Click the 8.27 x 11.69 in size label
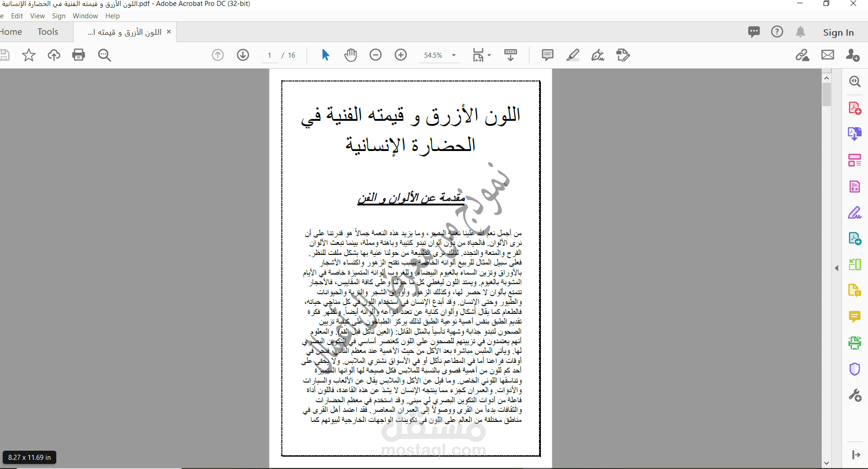868x469 pixels. pyautogui.click(x=29, y=458)
